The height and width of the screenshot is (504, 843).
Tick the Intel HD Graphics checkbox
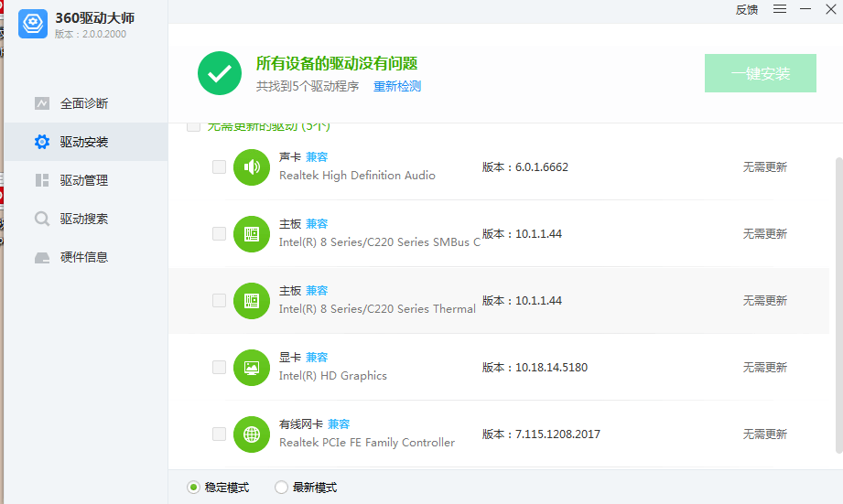(219, 367)
